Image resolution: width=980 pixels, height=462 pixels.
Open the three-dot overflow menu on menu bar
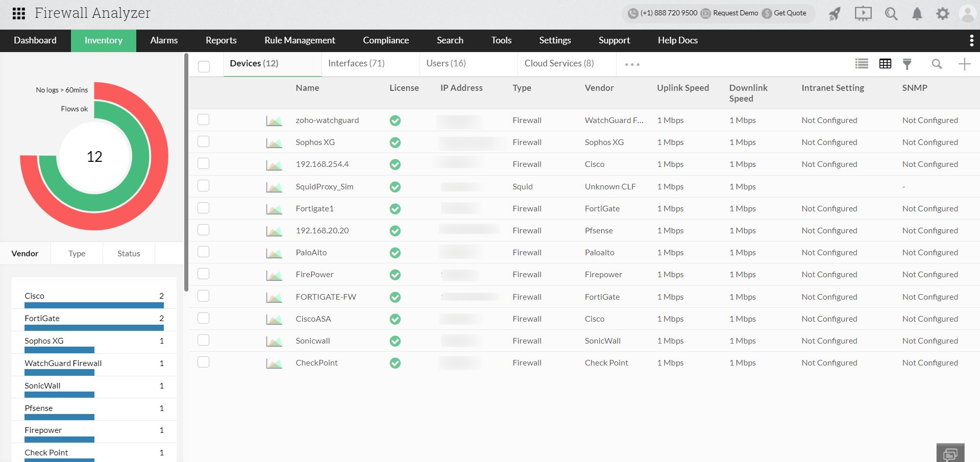pos(972,40)
